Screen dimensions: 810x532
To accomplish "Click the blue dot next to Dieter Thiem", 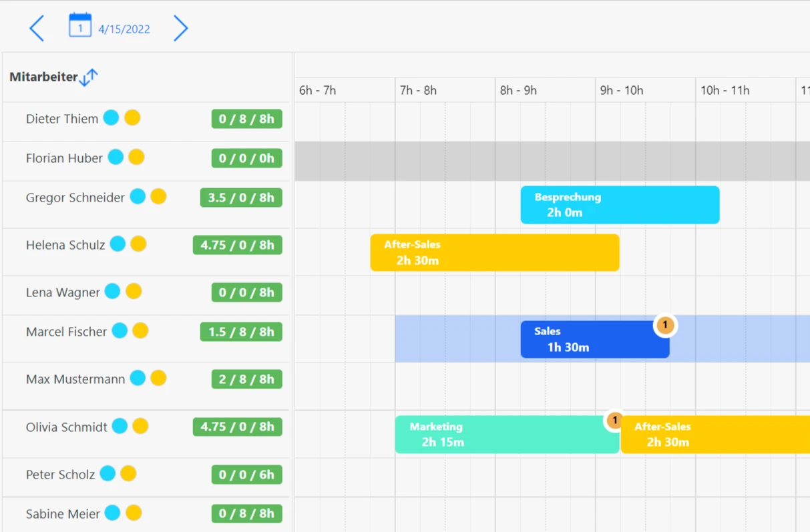I will pos(111,118).
